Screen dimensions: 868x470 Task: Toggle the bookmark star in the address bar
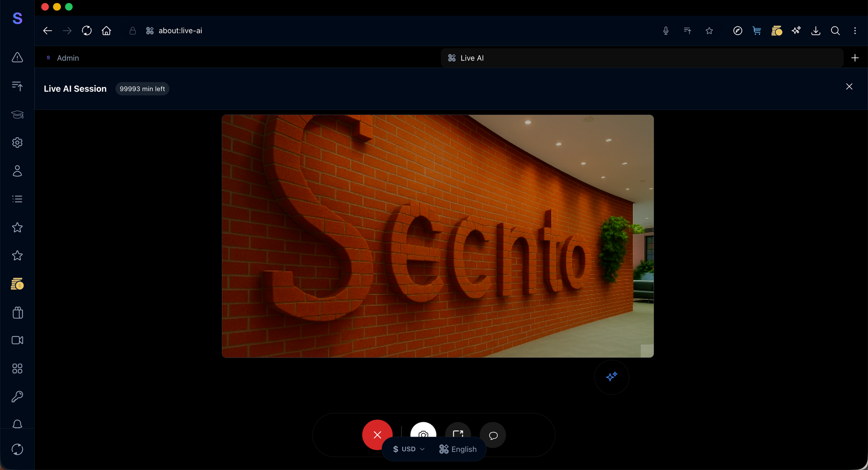[709, 31]
